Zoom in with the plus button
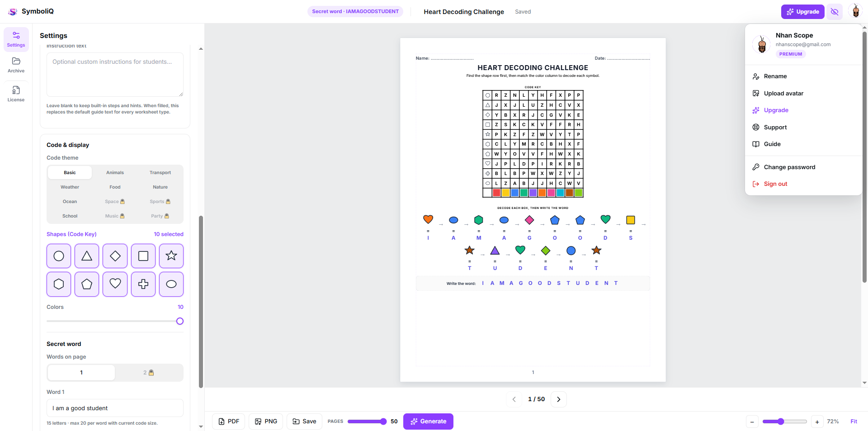Image resolution: width=868 pixels, height=431 pixels. tap(817, 422)
